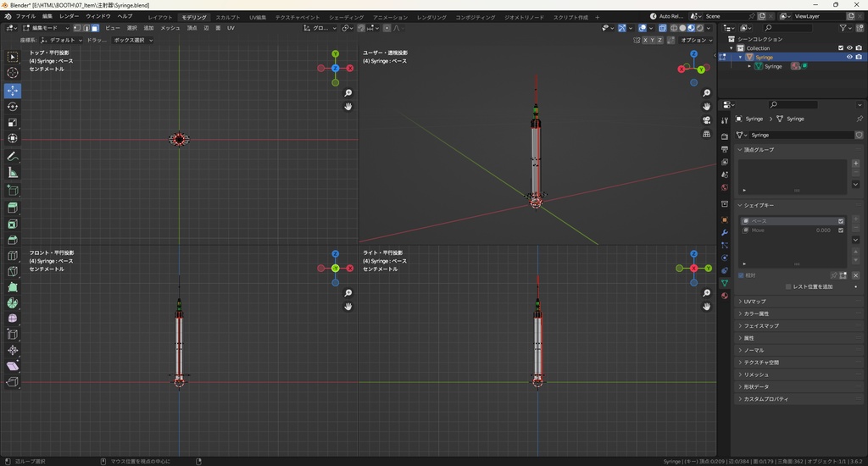Click the Shear tool in the toolbar
The image size is (868, 466).
(x=13, y=366)
